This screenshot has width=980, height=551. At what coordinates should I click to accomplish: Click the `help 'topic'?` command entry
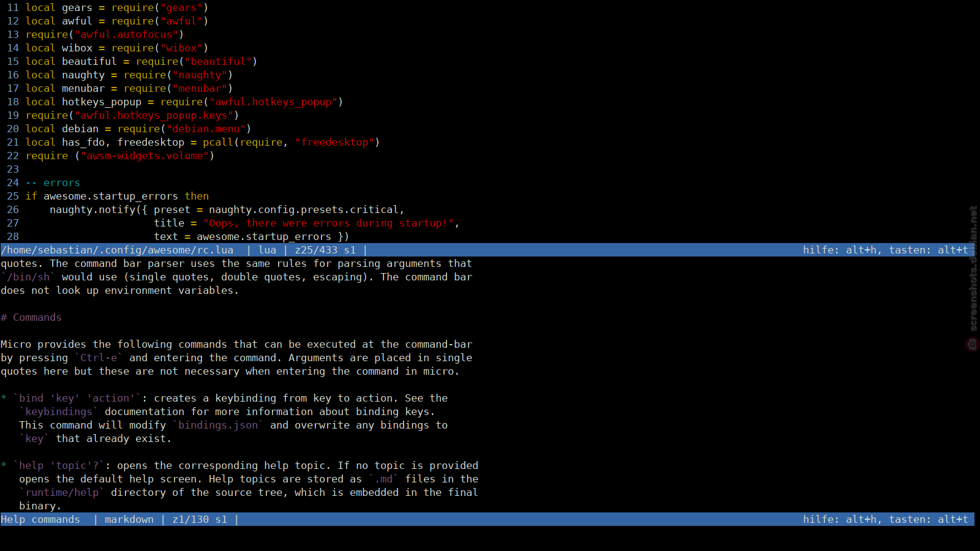(x=59, y=465)
